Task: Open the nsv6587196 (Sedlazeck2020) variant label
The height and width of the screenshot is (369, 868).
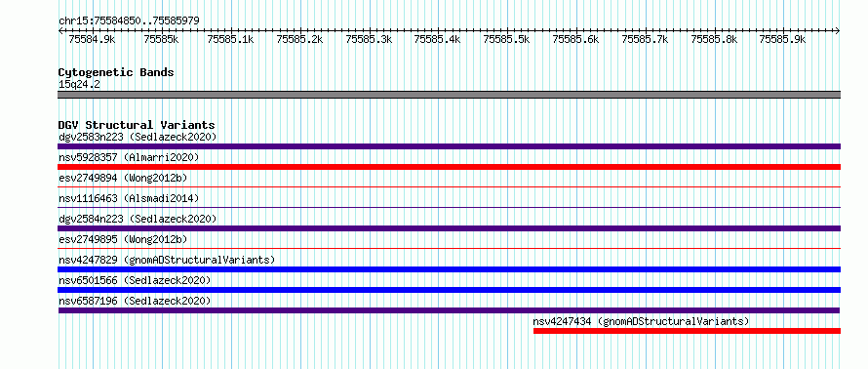Action: [x=135, y=301]
